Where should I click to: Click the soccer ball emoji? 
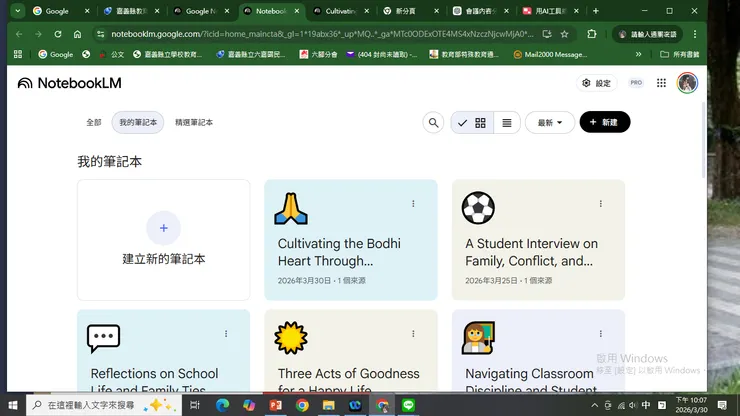click(x=478, y=208)
